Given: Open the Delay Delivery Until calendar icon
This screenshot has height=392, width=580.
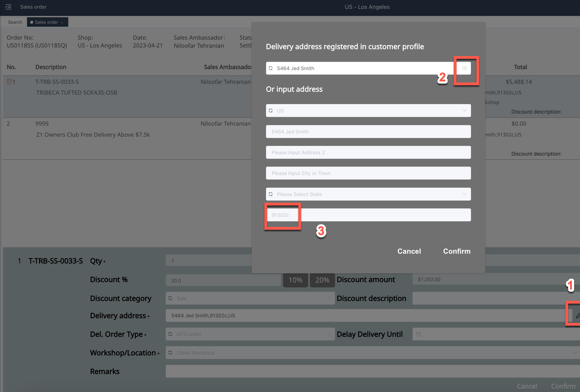Looking at the screenshot, I should tap(418, 334).
